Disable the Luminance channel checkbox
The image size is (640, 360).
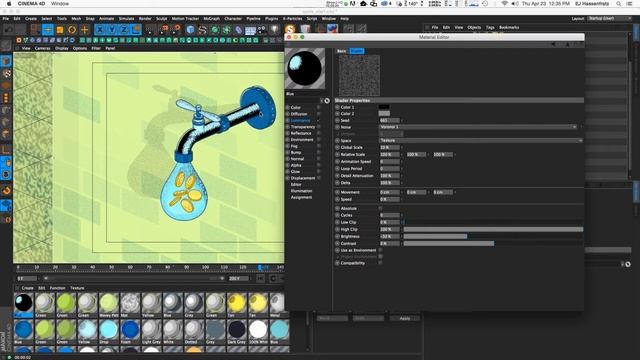[x=319, y=120]
